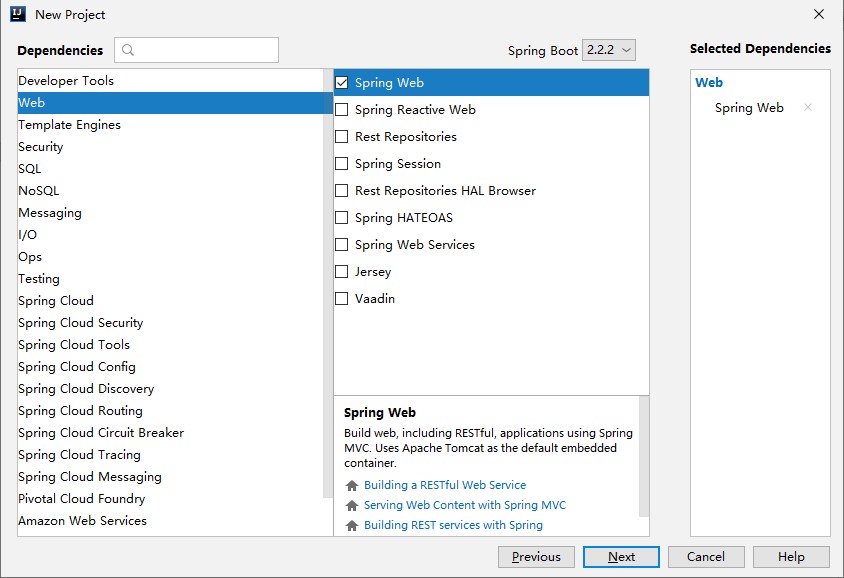Select the SQL category
Screen dimensions: 844x578
click(x=170, y=169)
